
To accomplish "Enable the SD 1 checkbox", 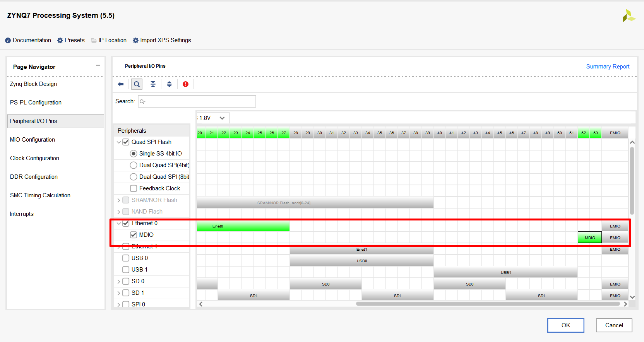I will (126, 293).
